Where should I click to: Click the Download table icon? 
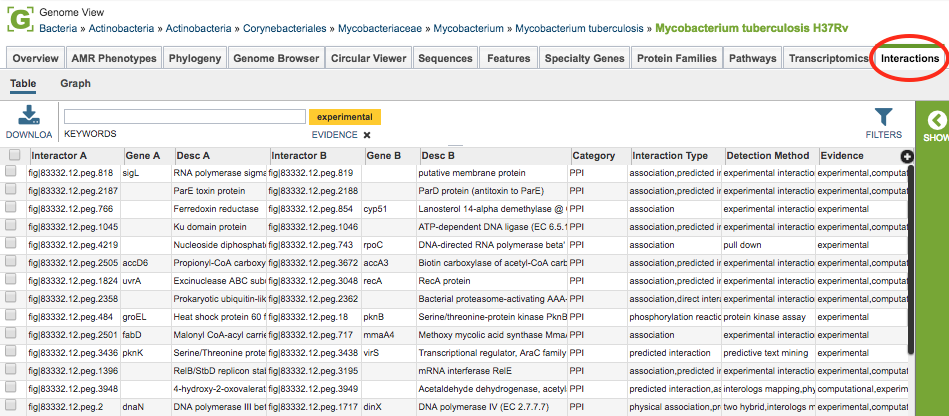point(29,116)
